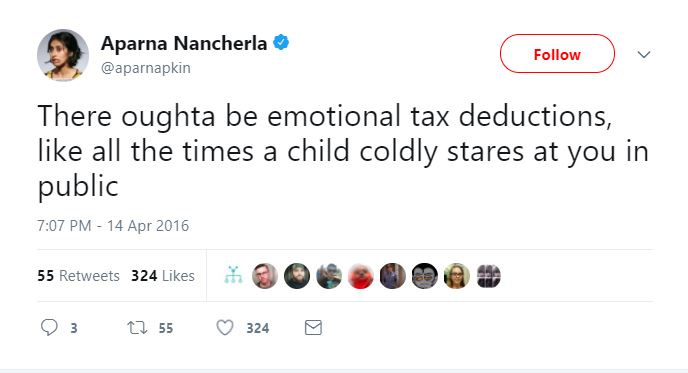Click the blue verified badge
The height and width of the screenshot is (373, 688).
pos(281,43)
